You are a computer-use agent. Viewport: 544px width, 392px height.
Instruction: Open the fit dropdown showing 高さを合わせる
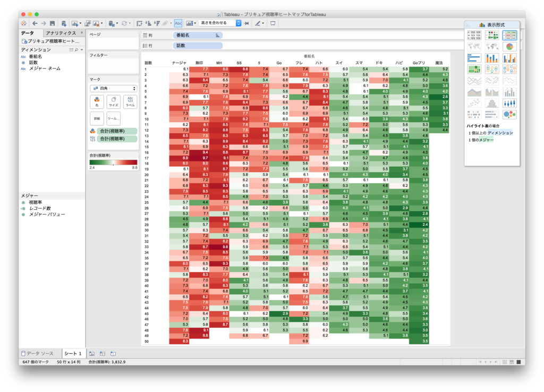[220, 23]
